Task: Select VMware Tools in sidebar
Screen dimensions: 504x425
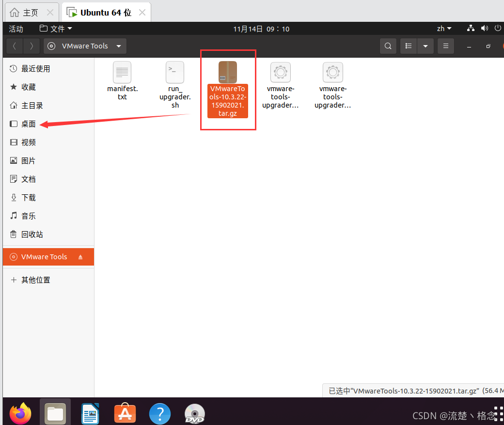Action: [x=48, y=257]
